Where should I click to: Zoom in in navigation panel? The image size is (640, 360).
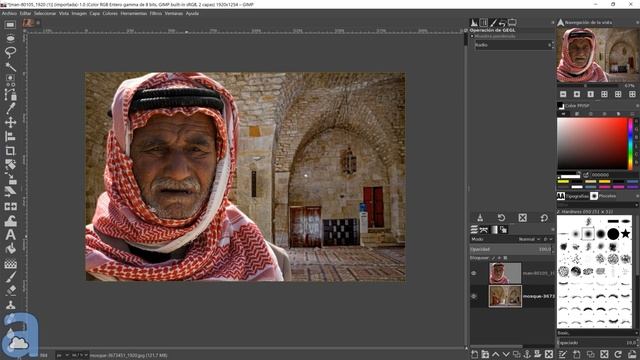coord(577,94)
